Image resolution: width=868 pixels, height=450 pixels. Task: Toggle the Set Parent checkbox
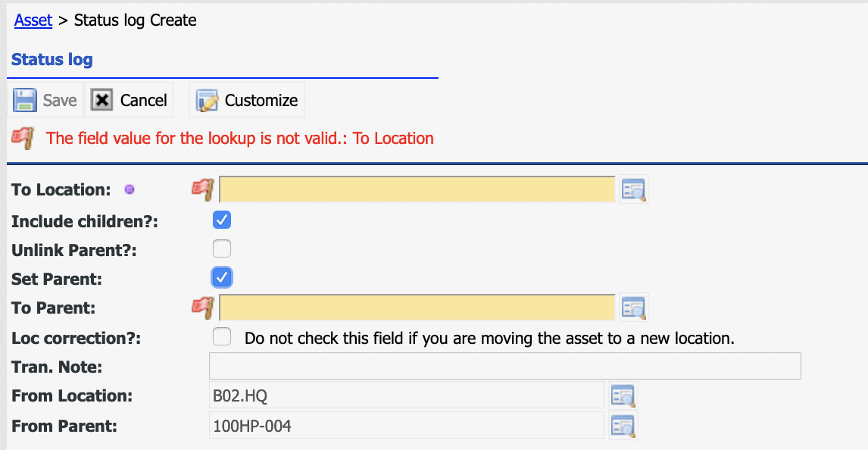click(x=222, y=277)
